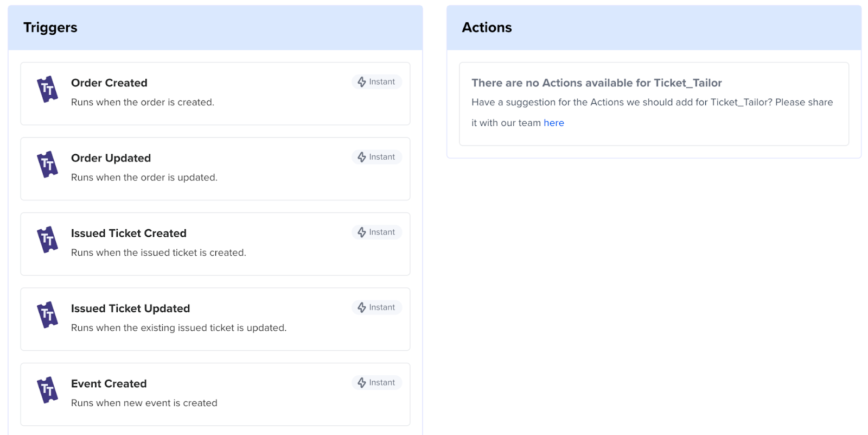This screenshot has height=435, width=868.
Task: Click Ticket Tailor icon on Issued Ticket Created
Action: [48, 239]
